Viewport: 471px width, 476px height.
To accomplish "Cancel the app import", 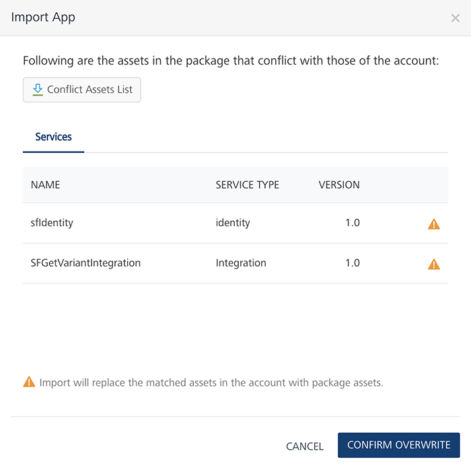I will 304,446.
